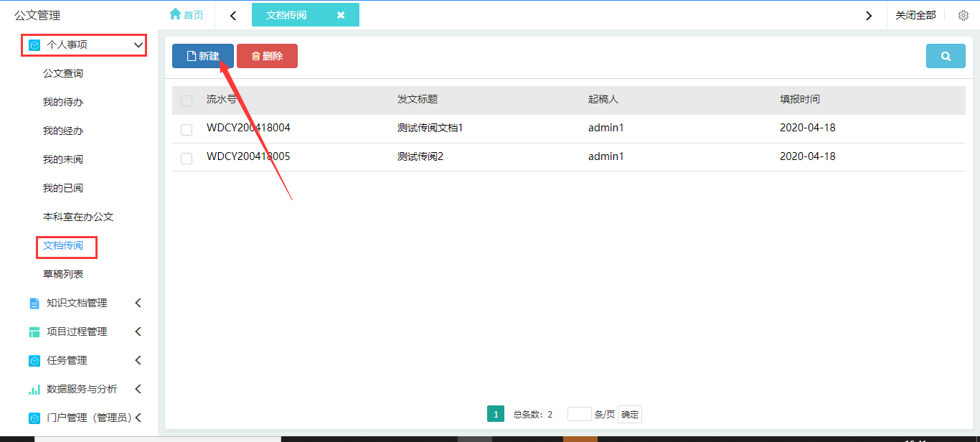Click the 知识文档管理 document icon
The height and width of the screenshot is (442, 980).
point(34,304)
